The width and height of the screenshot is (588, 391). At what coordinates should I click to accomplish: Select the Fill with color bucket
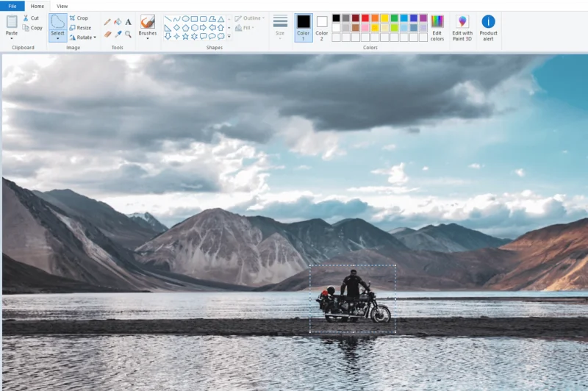tap(118, 22)
